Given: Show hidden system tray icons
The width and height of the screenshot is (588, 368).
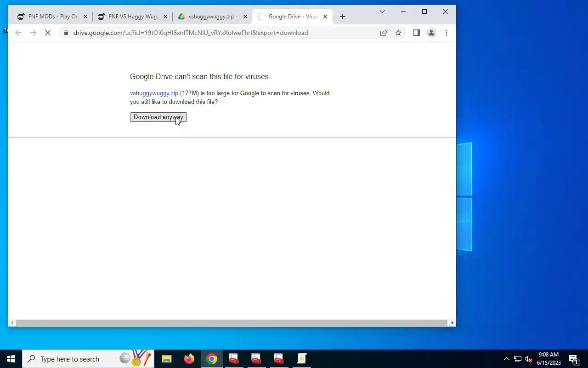Looking at the screenshot, I should (506, 359).
